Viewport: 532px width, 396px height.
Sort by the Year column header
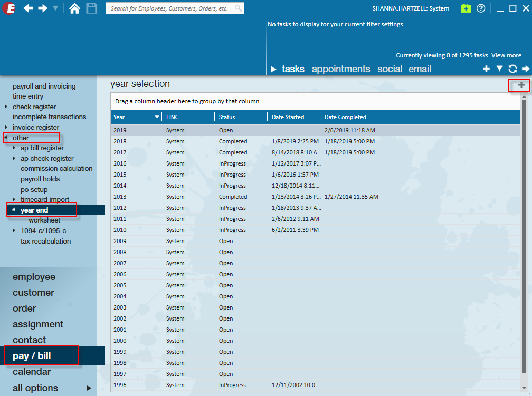[x=119, y=117]
